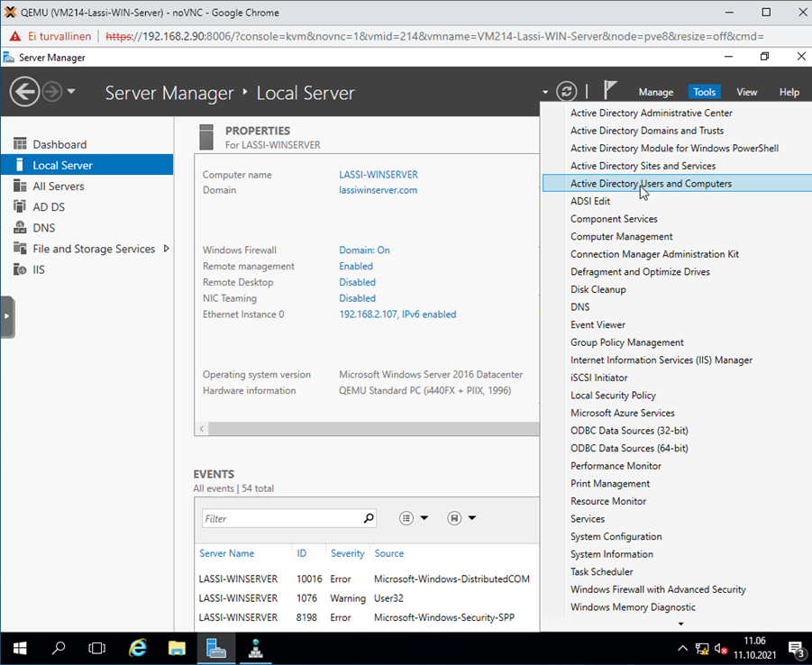Click the forward navigation arrow in Server Manager
Screen dimensions: 812x665
(x=51, y=92)
